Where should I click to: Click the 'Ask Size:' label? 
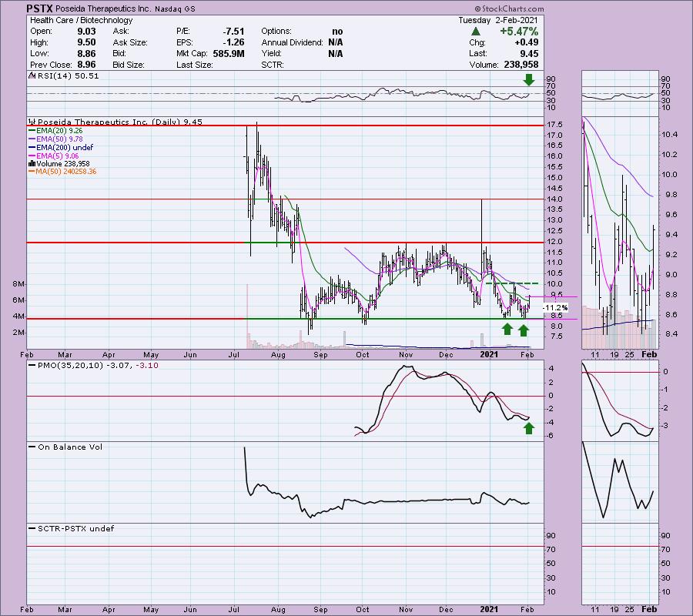(x=130, y=42)
